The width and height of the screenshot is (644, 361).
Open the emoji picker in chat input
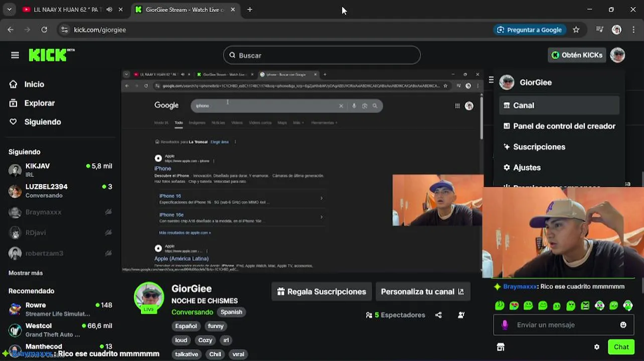623,325
